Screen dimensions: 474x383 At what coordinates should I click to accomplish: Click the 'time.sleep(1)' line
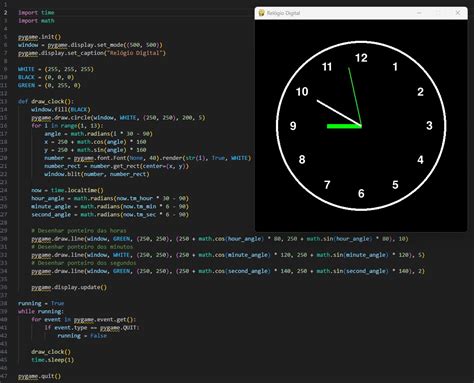click(53, 360)
